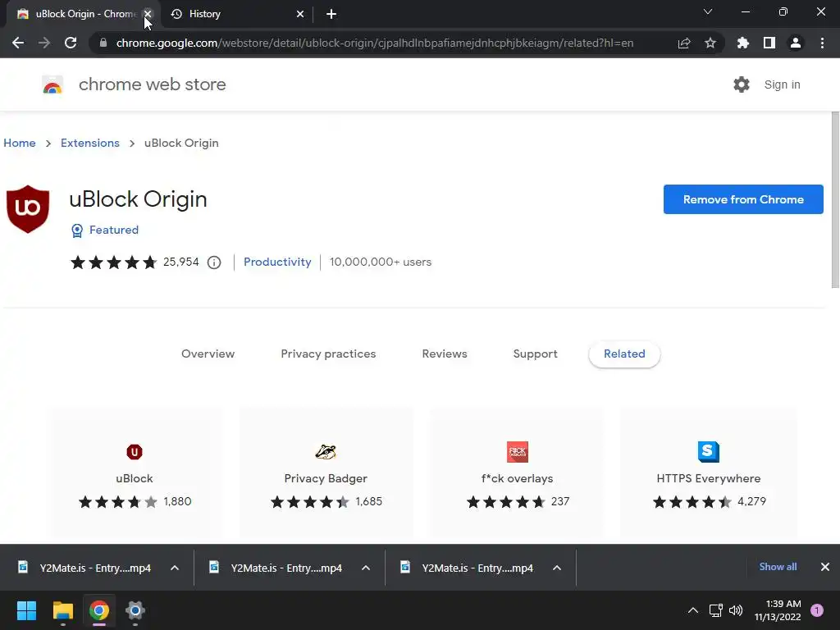Image resolution: width=840 pixels, height=630 pixels.
Task: Open the f*ck overlays extension icon
Action: (518, 452)
